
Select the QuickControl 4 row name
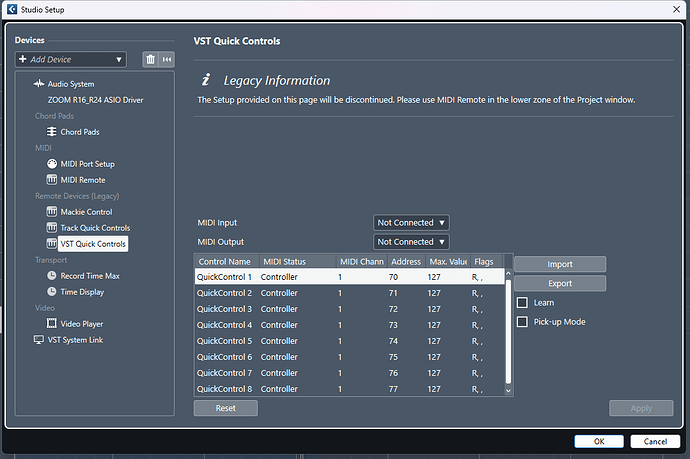click(x=224, y=325)
